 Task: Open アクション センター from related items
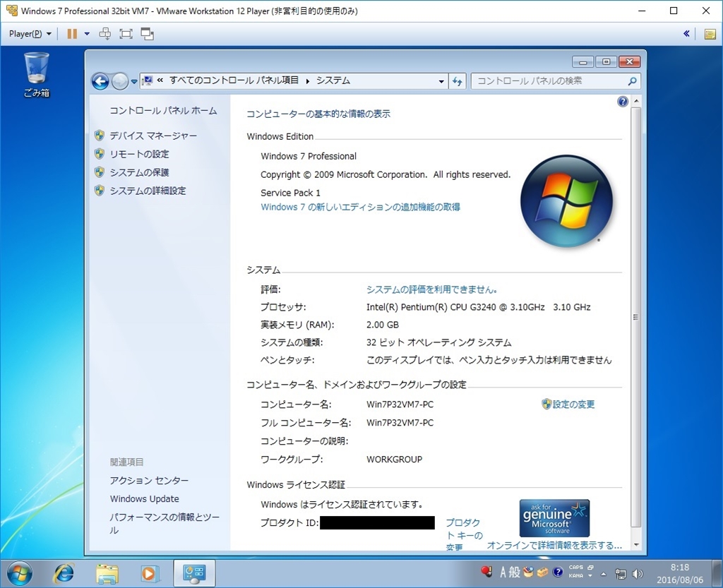pos(149,481)
